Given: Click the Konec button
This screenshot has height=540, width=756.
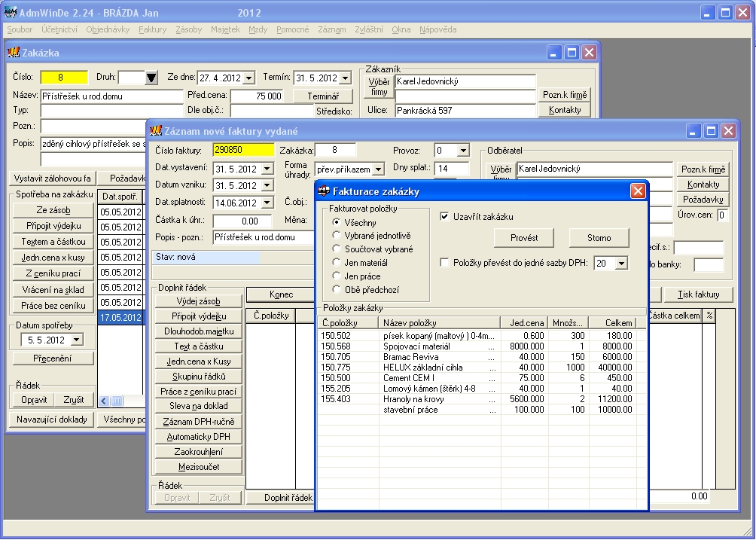Looking at the screenshot, I should (282, 294).
